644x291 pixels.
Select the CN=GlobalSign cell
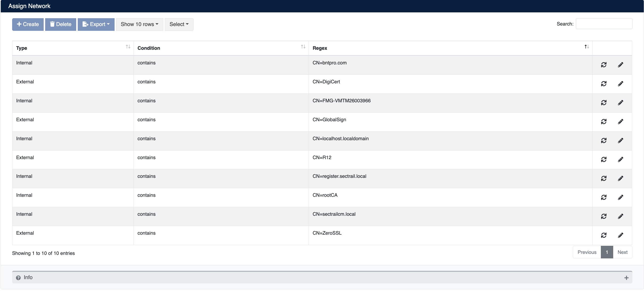pos(450,122)
